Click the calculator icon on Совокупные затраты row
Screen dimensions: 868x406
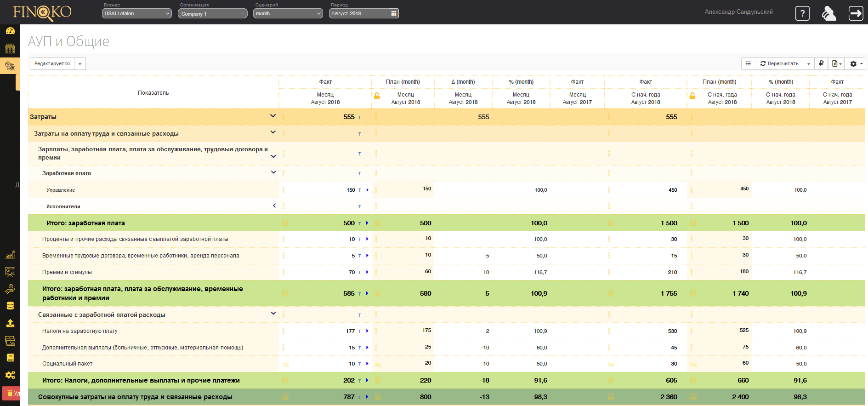click(x=285, y=397)
